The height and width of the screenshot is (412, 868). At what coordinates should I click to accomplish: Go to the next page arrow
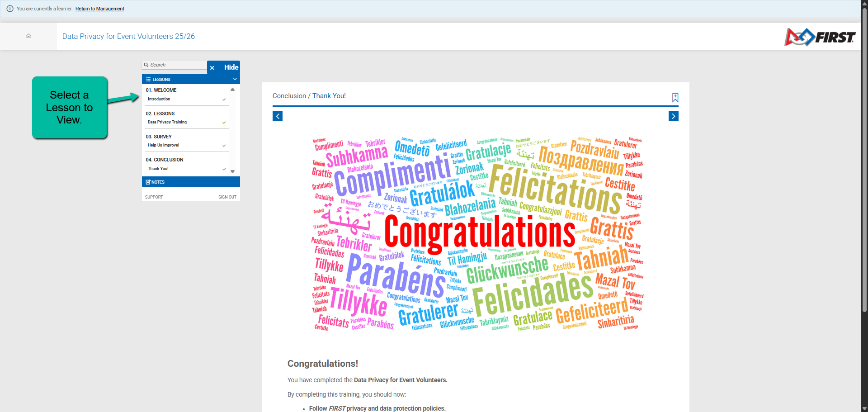(674, 116)
